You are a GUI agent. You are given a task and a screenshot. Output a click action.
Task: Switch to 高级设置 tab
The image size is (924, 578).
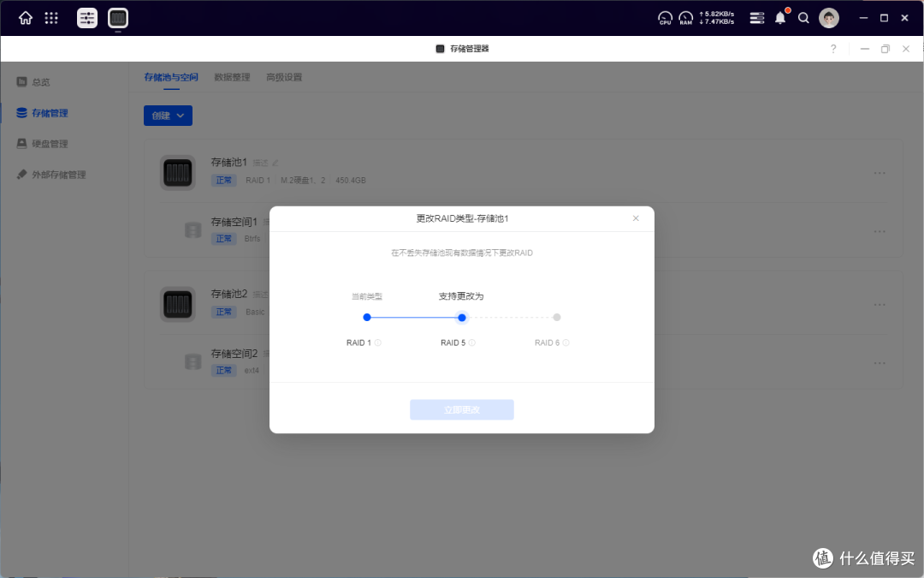click(x=284, y=77)
